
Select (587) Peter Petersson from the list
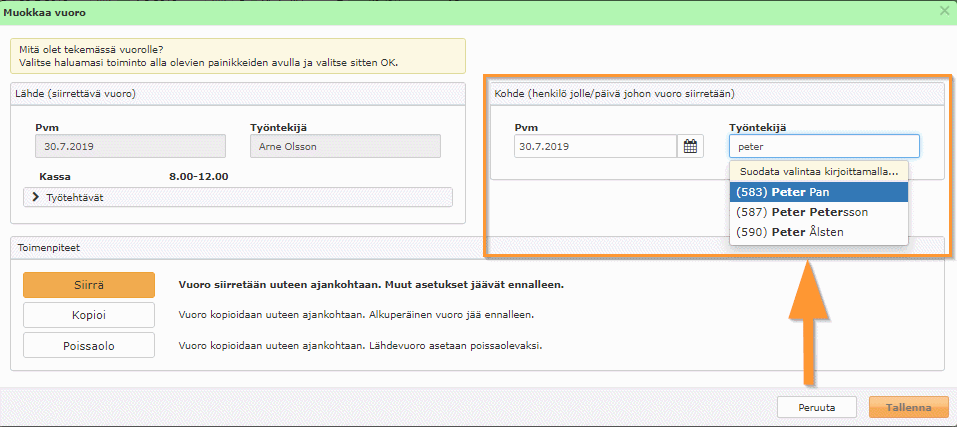(x=818, y=212)
